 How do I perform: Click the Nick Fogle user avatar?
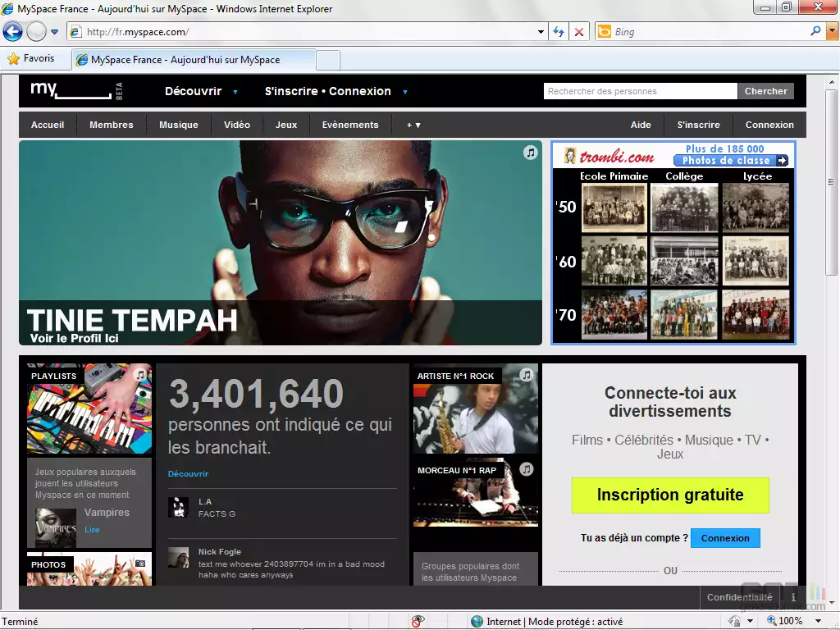[178, 557]
